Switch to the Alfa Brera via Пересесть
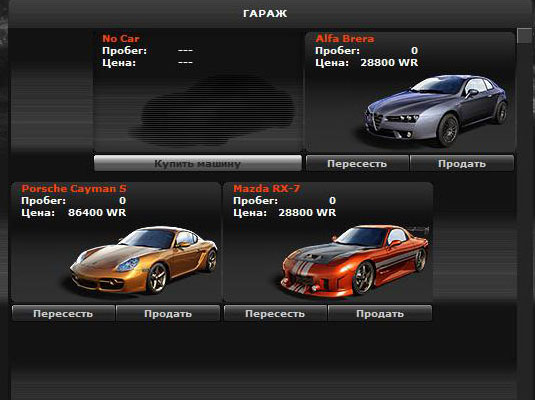The image size is (535, 400). click(x=357, y=163)
